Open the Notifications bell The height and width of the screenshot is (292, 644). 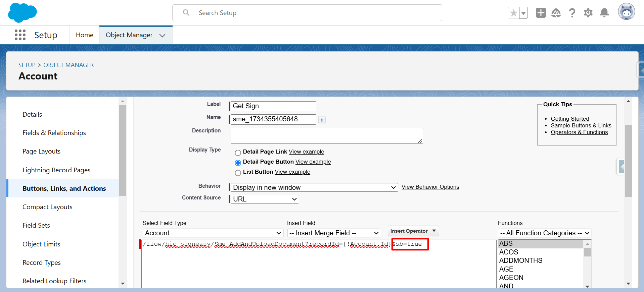tap(604, 13)
